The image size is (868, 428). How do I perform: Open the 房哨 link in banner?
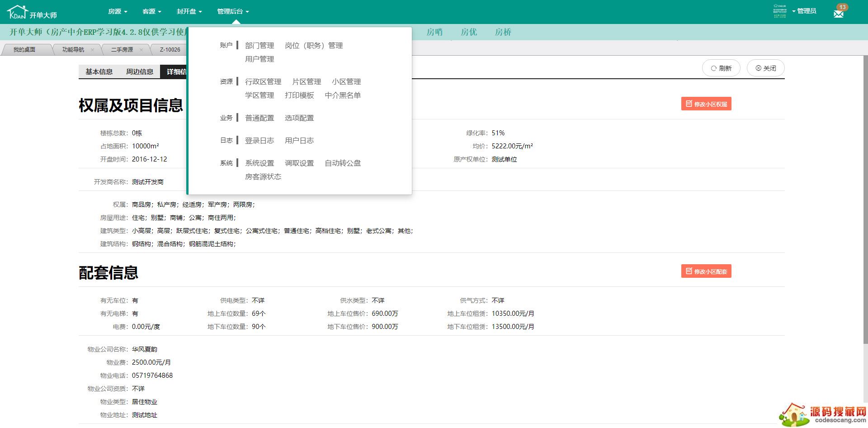coord(434,32)
